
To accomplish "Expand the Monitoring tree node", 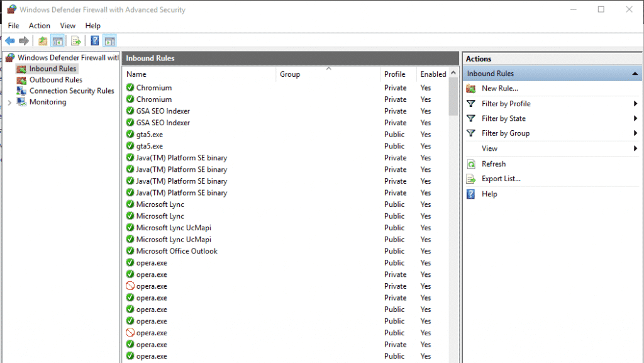I will (x=9, y=103).
